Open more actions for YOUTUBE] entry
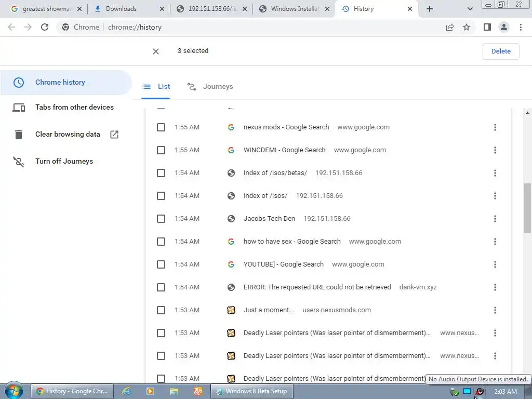The width and height of the screenshot is (532, 399). click(495, 264)
